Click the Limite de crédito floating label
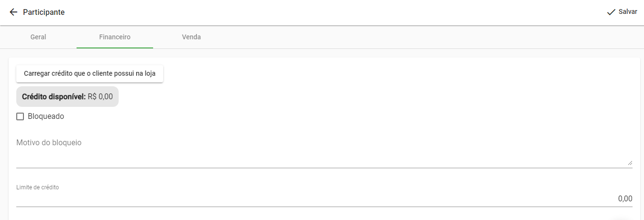 point(38,187)
